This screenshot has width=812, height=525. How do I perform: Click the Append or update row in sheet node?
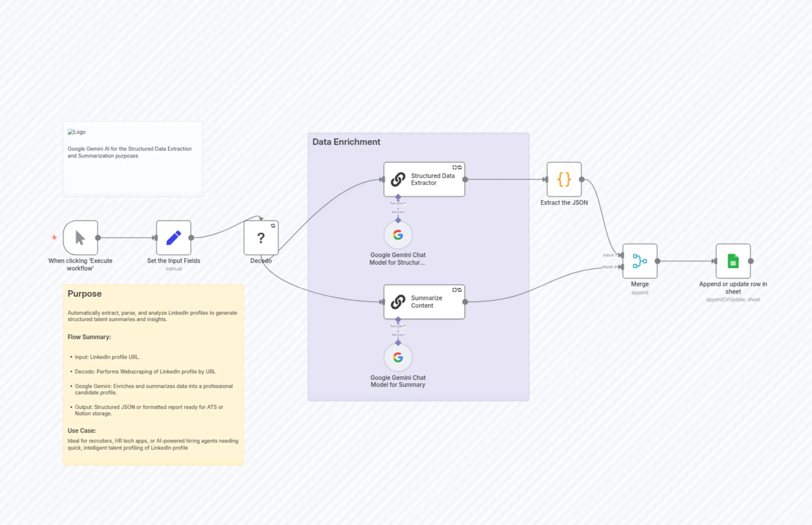pos(733,261)
